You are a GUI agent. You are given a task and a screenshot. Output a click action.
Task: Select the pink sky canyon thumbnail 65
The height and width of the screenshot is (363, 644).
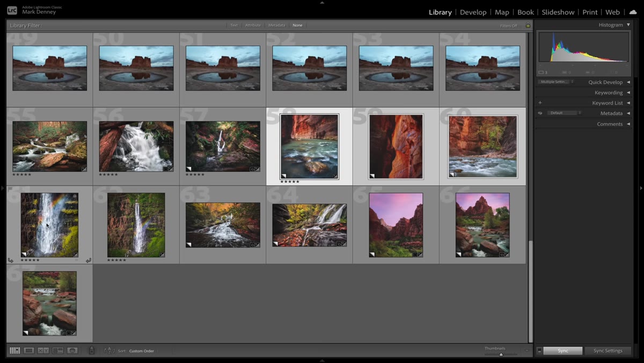point(396,225)
